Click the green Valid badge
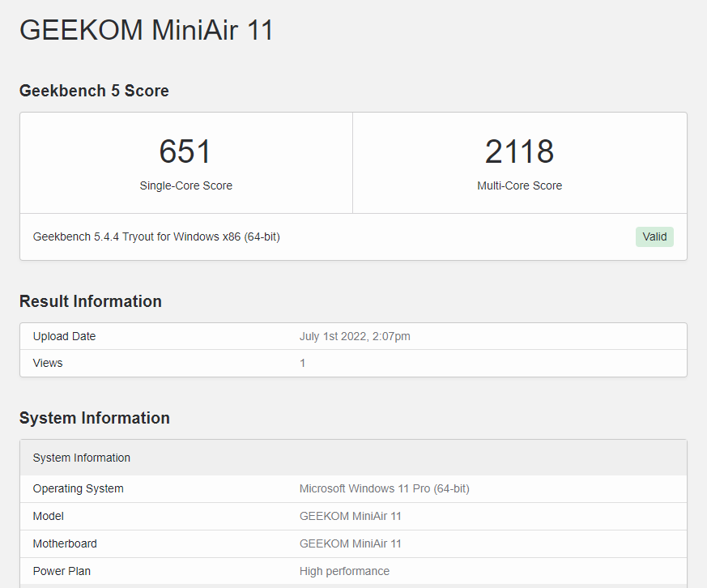 (654, 236)
